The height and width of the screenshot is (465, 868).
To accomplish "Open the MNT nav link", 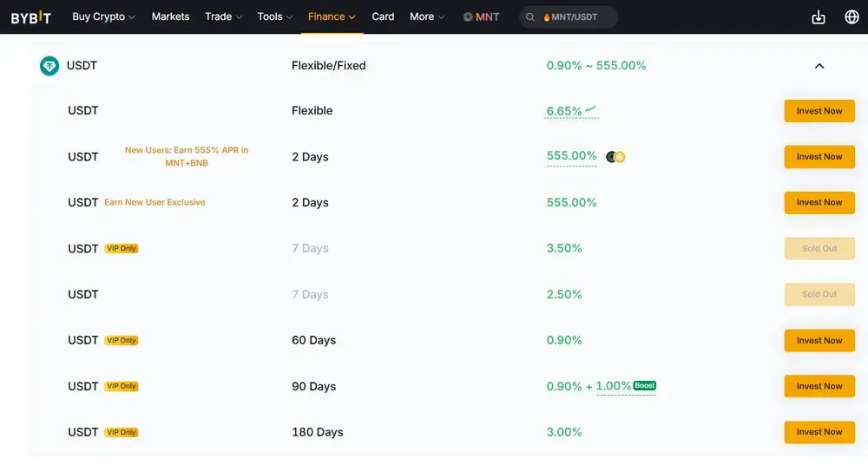I will click(x=481, y=17).
